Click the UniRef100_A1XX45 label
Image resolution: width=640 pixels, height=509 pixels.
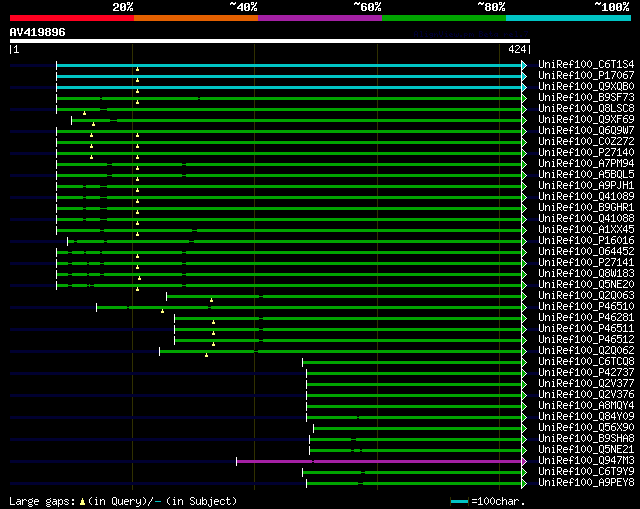586,230
